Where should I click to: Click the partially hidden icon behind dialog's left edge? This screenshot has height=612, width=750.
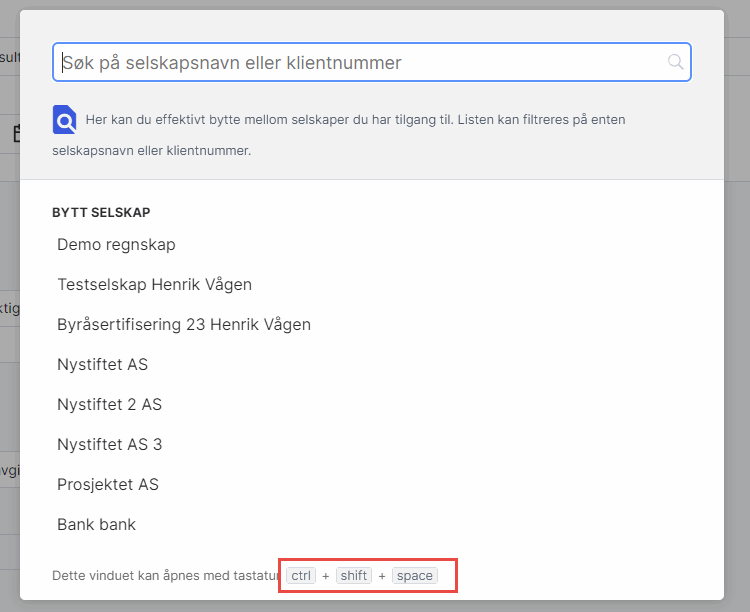[x=16, y=133]
